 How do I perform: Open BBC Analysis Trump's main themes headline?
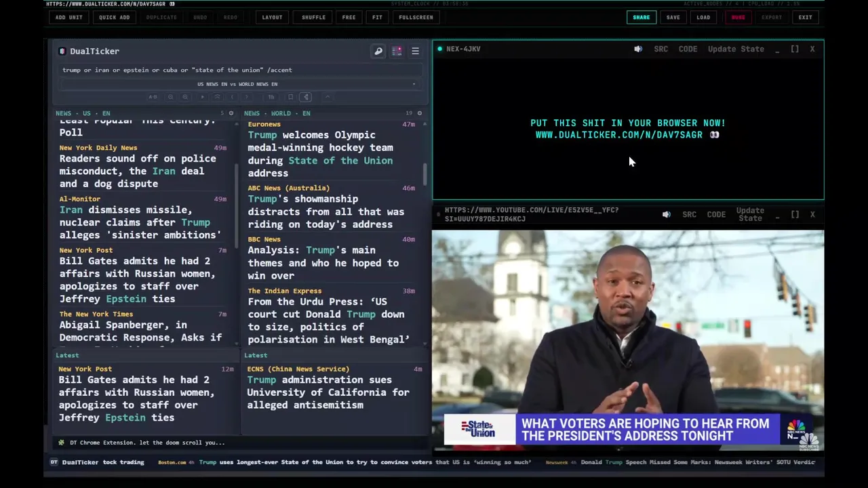323,263
